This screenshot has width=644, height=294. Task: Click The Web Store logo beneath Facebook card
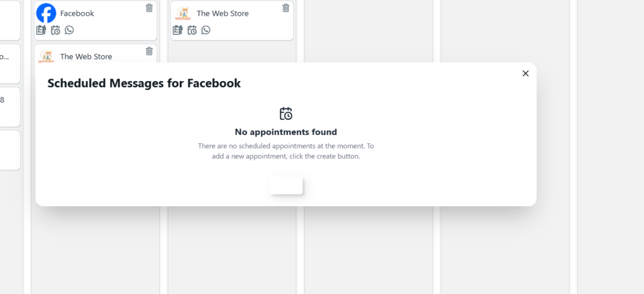46,57
